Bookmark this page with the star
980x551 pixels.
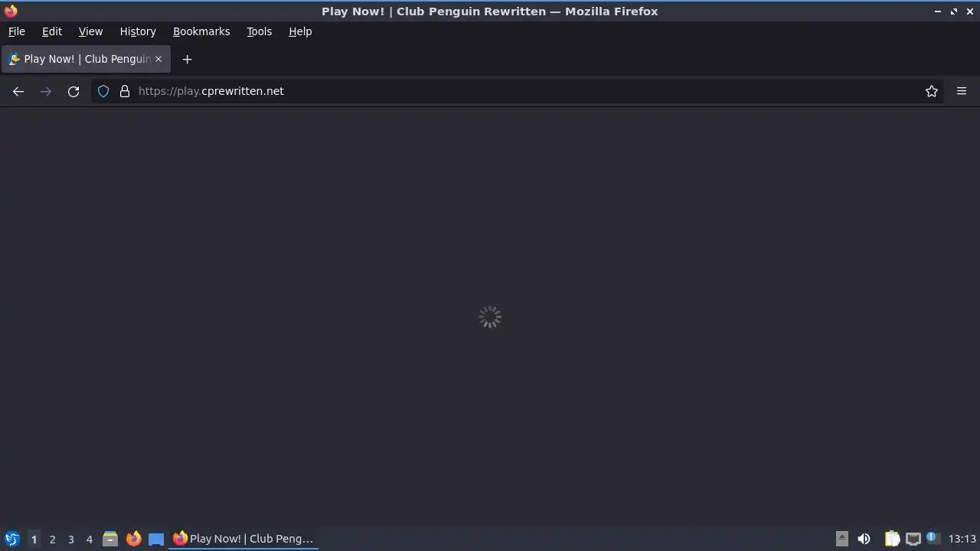pyautogui.click(x=932, y=91)
